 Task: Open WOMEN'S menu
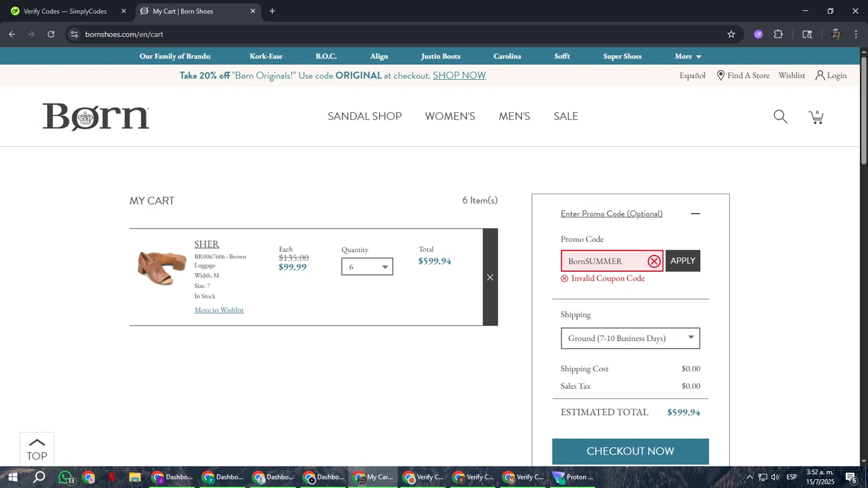(x=450, y=116)
